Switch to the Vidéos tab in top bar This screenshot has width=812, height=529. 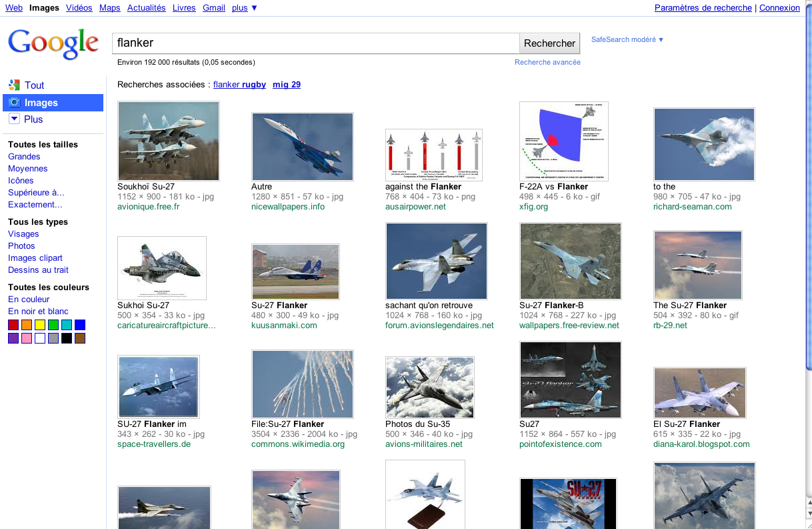pos(79,8)
